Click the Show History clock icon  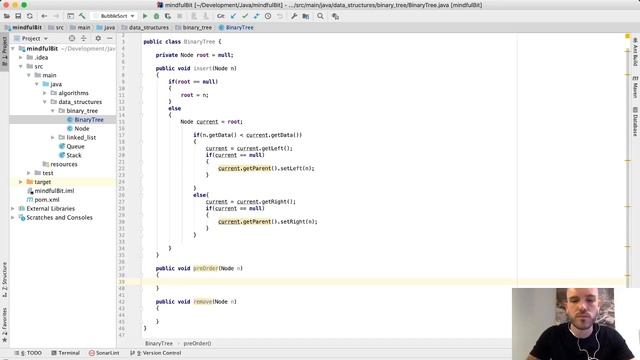268,16
